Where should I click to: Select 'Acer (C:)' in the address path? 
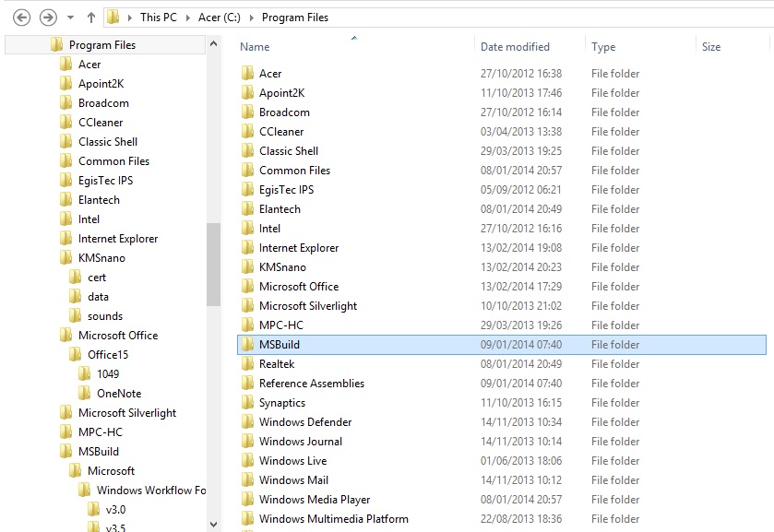point(220,18)
